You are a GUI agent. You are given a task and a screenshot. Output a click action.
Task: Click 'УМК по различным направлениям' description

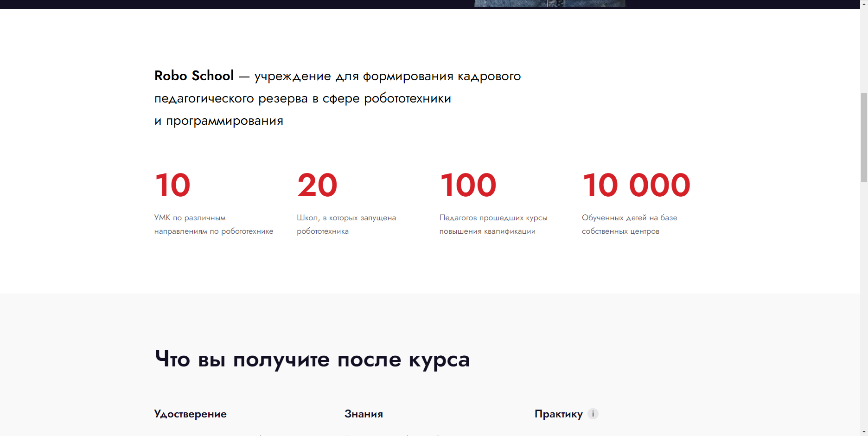214,224
